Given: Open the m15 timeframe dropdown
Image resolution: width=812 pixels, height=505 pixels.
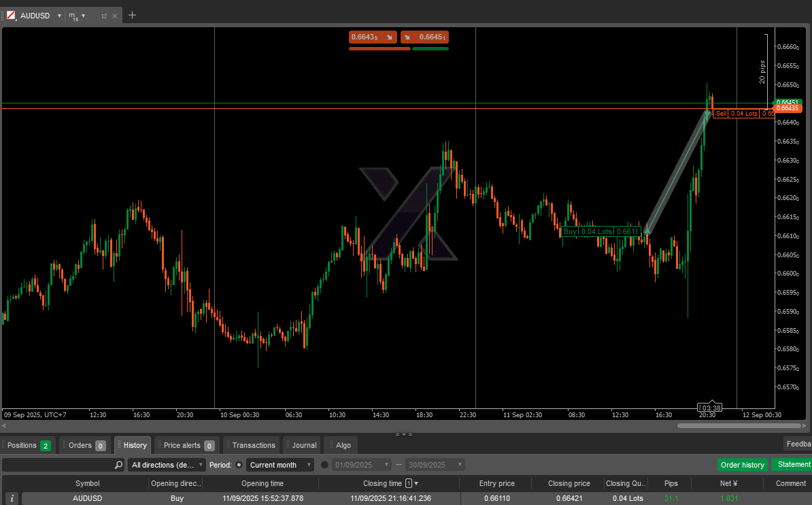Looking at the screenshot, I should click(x=84, y=16).
